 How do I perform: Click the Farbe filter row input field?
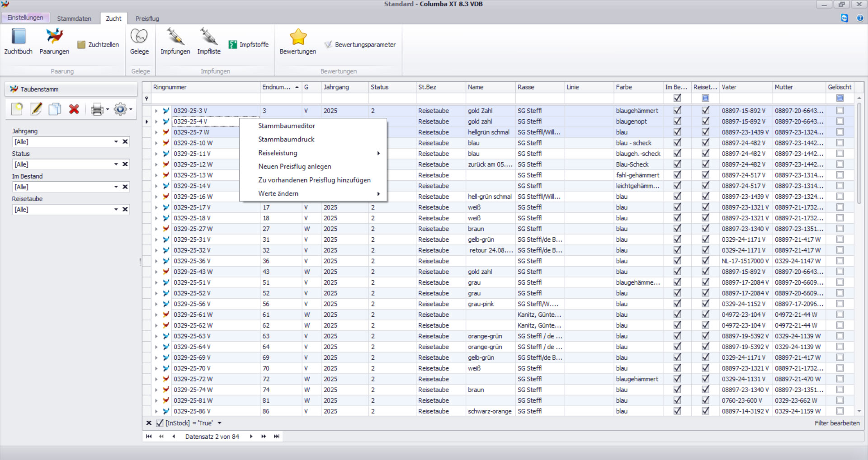(x=637, y=98)
